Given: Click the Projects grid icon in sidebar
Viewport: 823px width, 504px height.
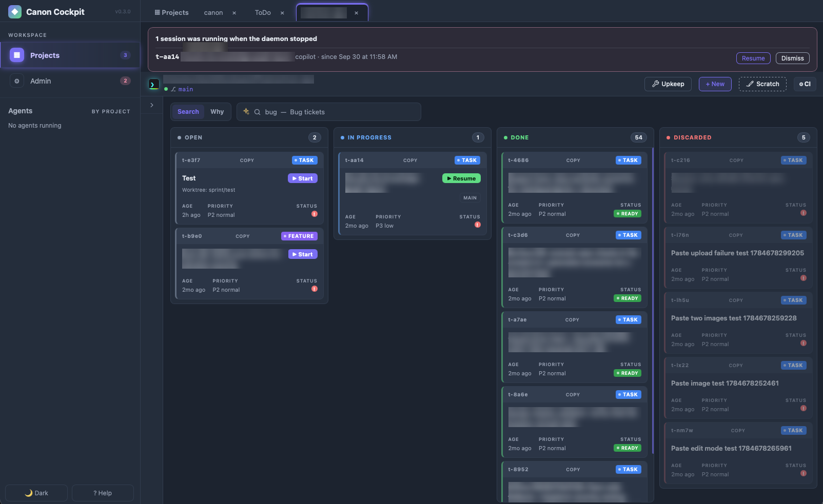Looking at the screenshot, I should coord(17,55).
